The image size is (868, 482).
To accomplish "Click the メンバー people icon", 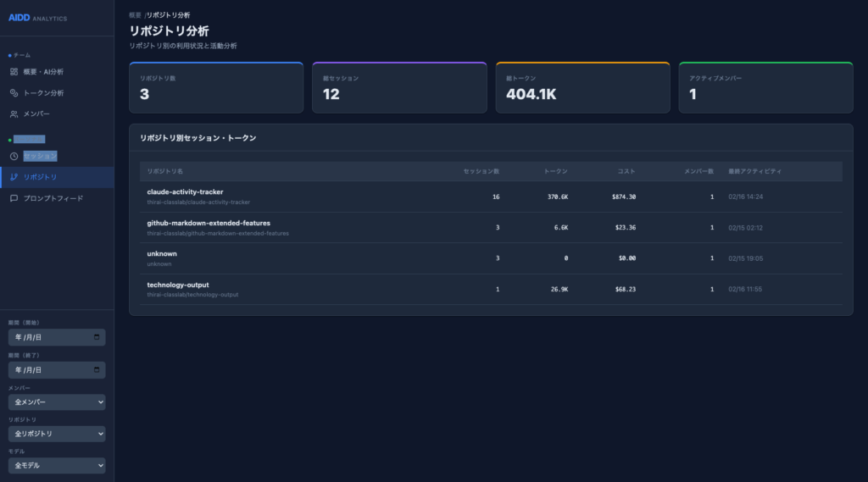I will pos(14,114).
